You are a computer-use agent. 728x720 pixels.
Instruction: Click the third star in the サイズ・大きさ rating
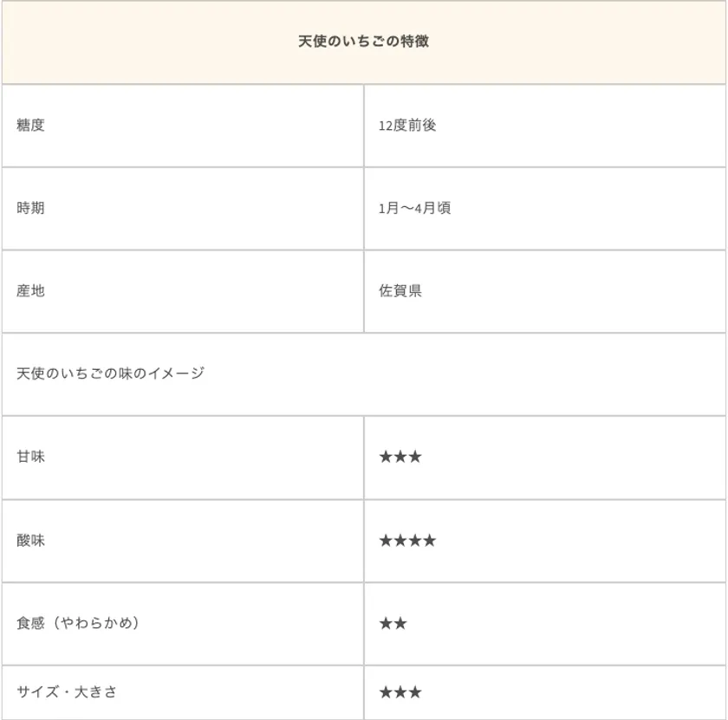point(415,691)
